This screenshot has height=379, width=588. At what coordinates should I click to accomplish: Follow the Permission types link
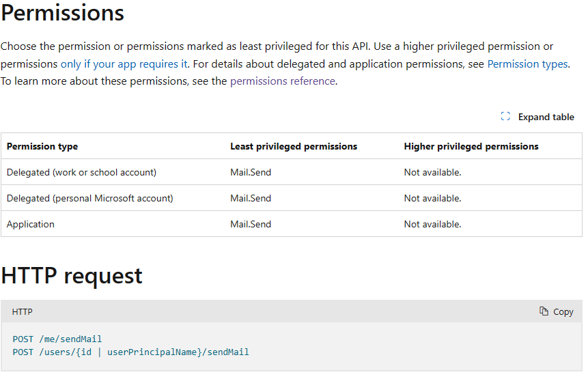click(527, 64)
